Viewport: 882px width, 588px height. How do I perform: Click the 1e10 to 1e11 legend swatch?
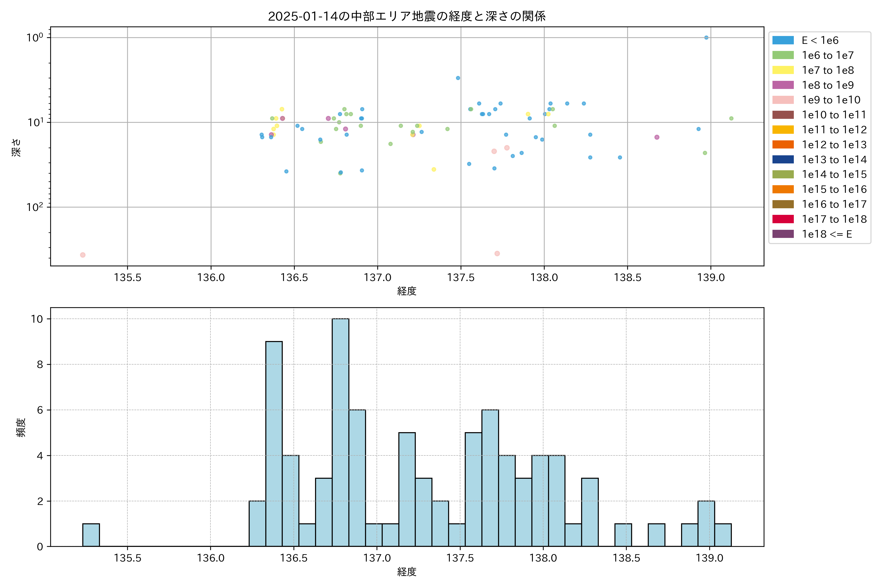(x=783, y=115)
